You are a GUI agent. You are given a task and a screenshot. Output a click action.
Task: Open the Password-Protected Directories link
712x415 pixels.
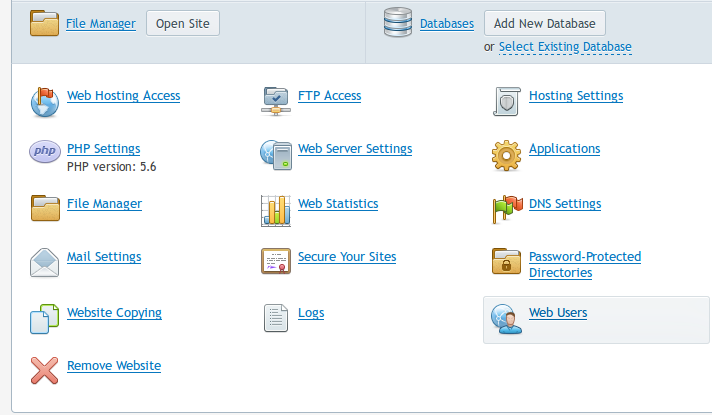point(584,264)
